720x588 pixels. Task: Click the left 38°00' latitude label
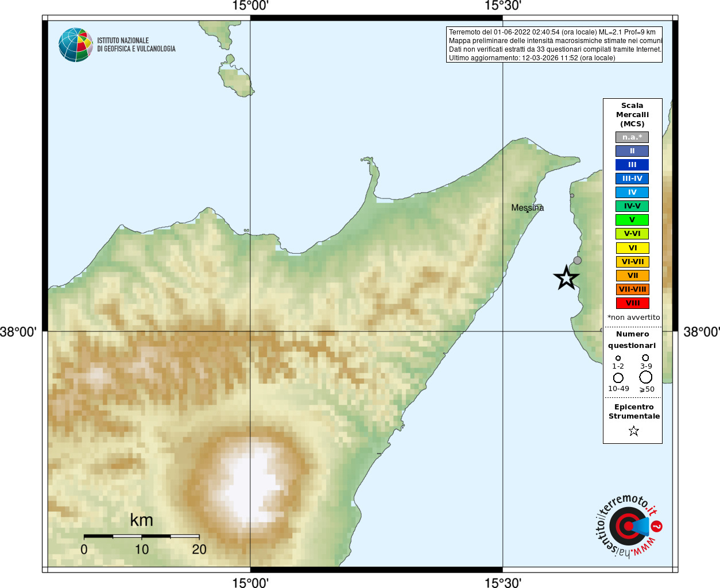[19, 332]
